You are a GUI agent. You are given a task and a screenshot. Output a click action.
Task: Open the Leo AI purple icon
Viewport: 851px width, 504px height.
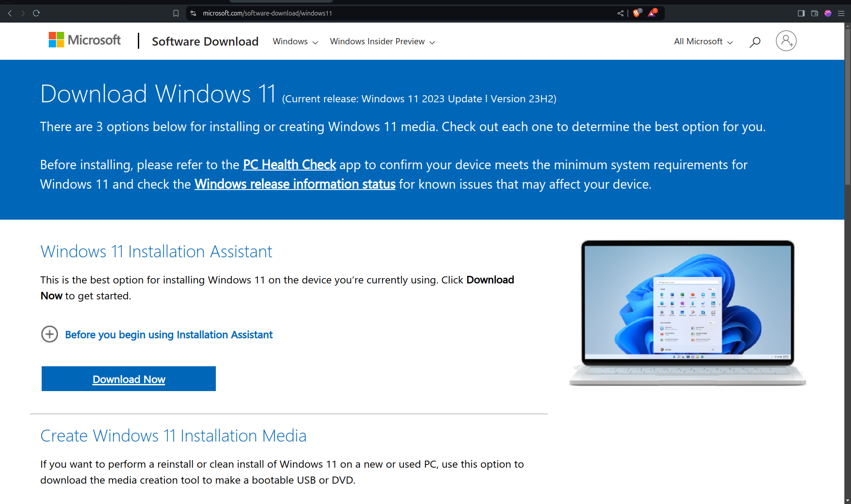(828, 13)
